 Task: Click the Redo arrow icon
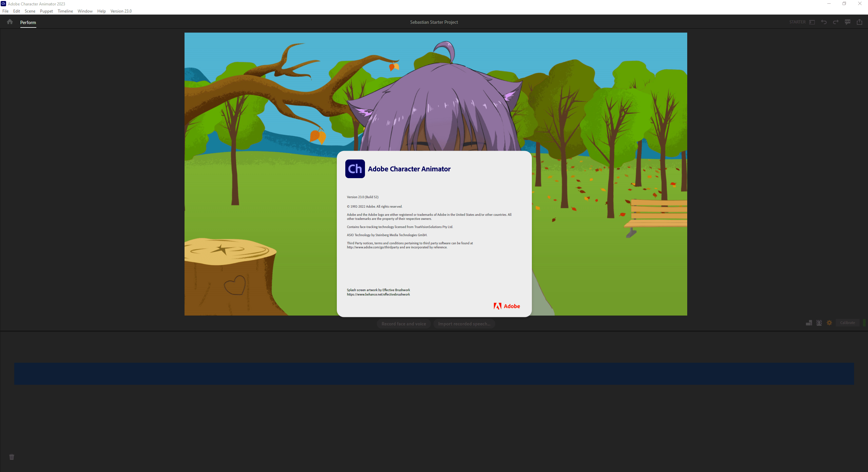coord(836,22)
